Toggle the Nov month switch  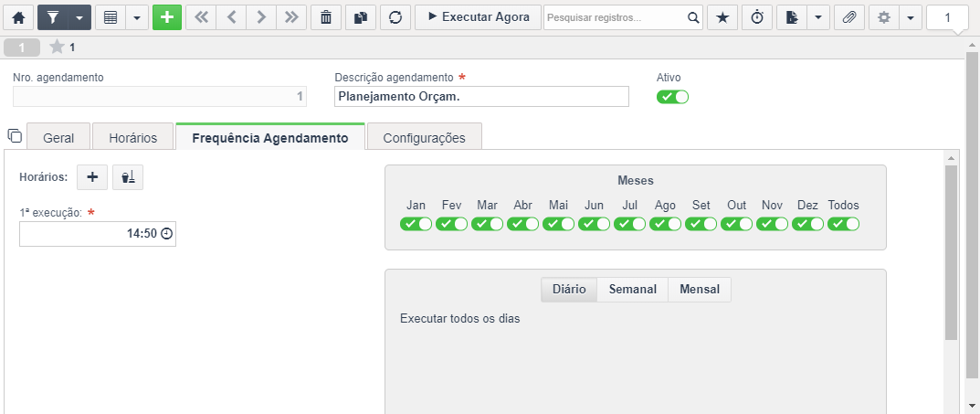tap(773, 224)
